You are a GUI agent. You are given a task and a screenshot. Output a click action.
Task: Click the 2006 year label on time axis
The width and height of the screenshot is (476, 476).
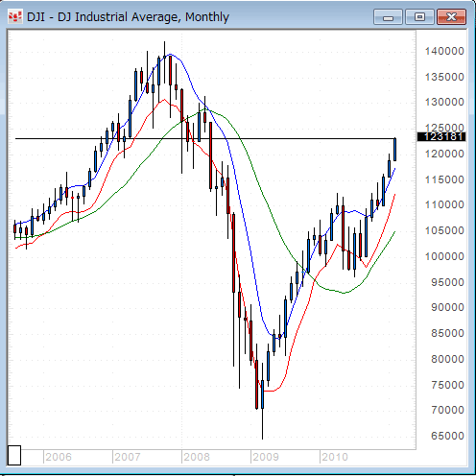(59, 457)
